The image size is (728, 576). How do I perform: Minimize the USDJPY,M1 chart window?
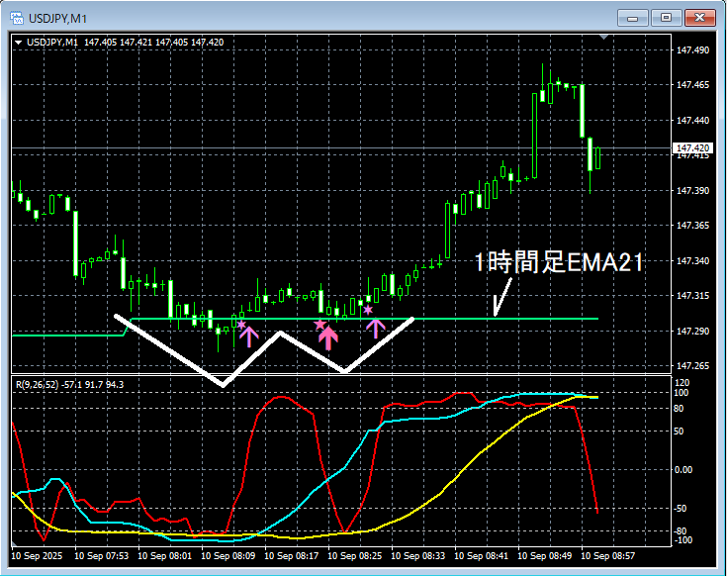[x=632, y=18]
